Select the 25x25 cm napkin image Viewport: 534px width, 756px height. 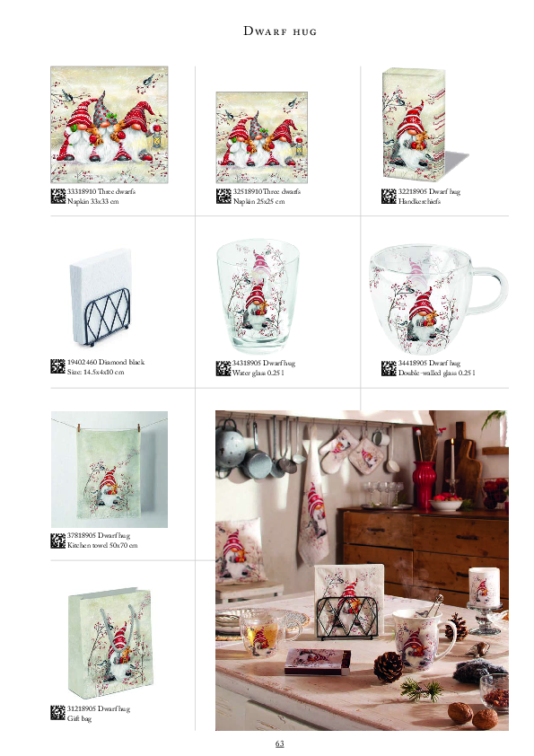(262, 137)
